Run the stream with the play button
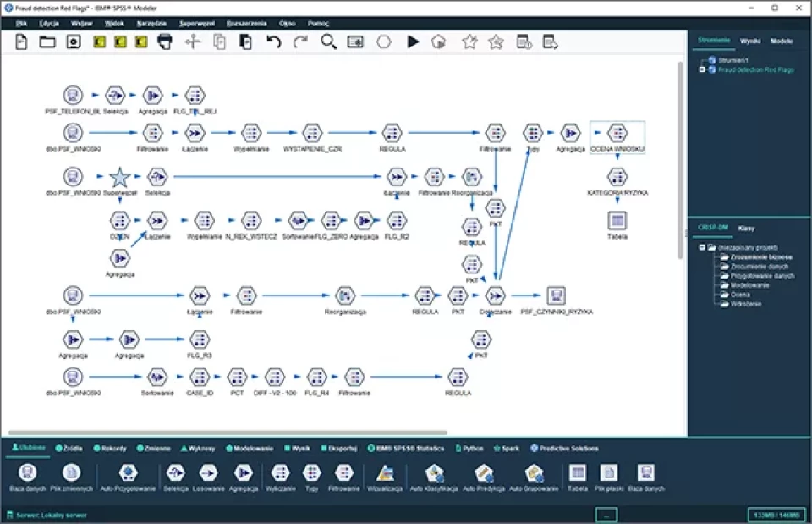Viewport: 812px width, 524px height. [x=413, y=41]
